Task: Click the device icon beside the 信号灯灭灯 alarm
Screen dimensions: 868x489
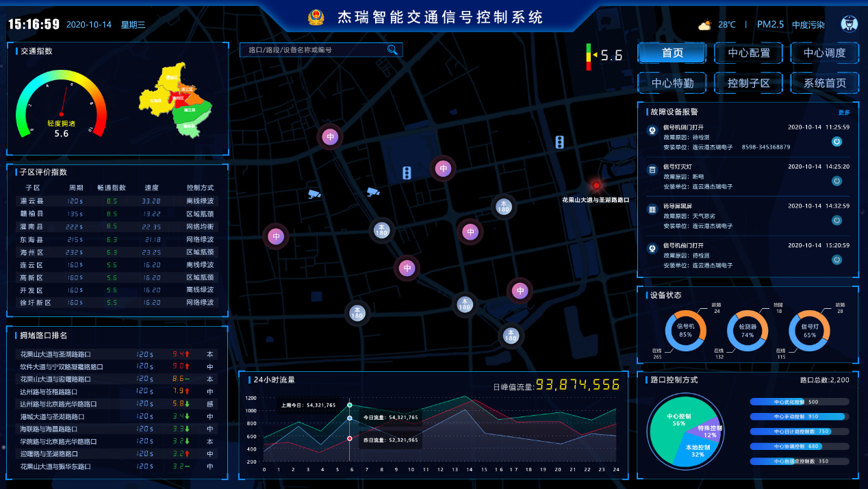Action: [652, 169]
